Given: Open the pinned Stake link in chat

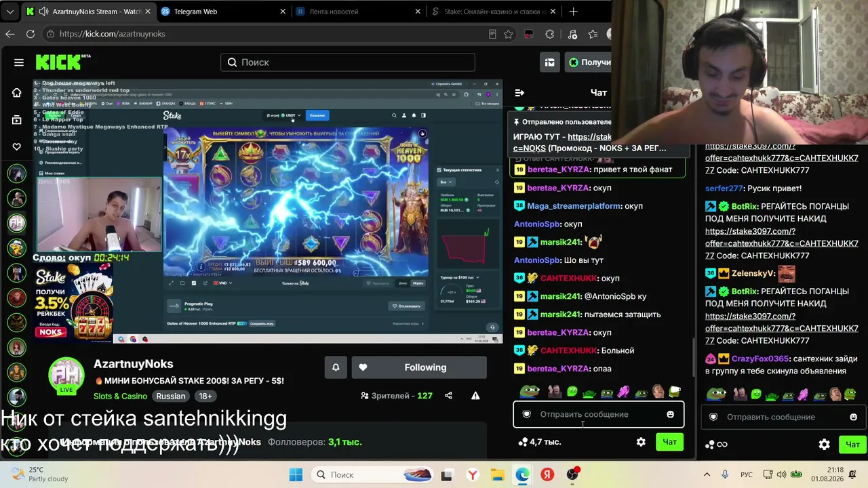Looking at the screenshot, I should point(590,137).
